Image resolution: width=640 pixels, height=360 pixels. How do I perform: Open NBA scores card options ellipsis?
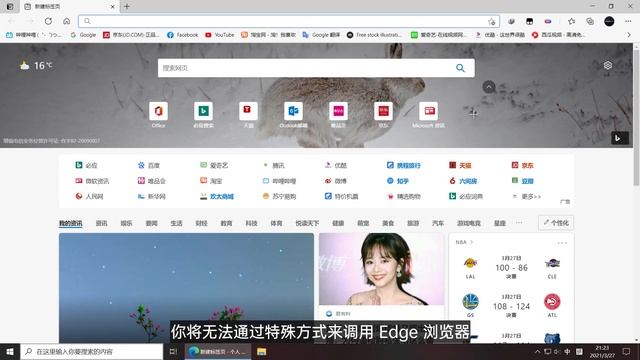pyautogui.click(x=562, y=243)
